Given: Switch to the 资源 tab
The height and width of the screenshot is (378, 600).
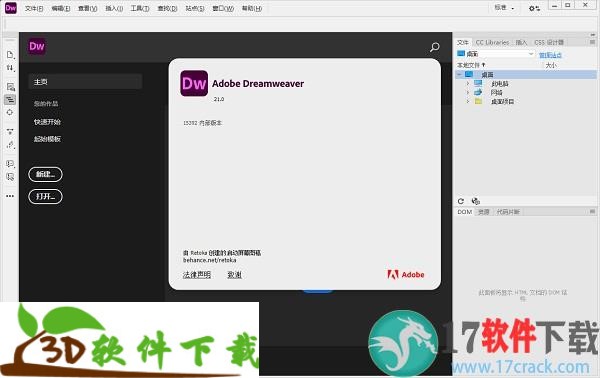Looking at the screenshot, I should 484,212.
